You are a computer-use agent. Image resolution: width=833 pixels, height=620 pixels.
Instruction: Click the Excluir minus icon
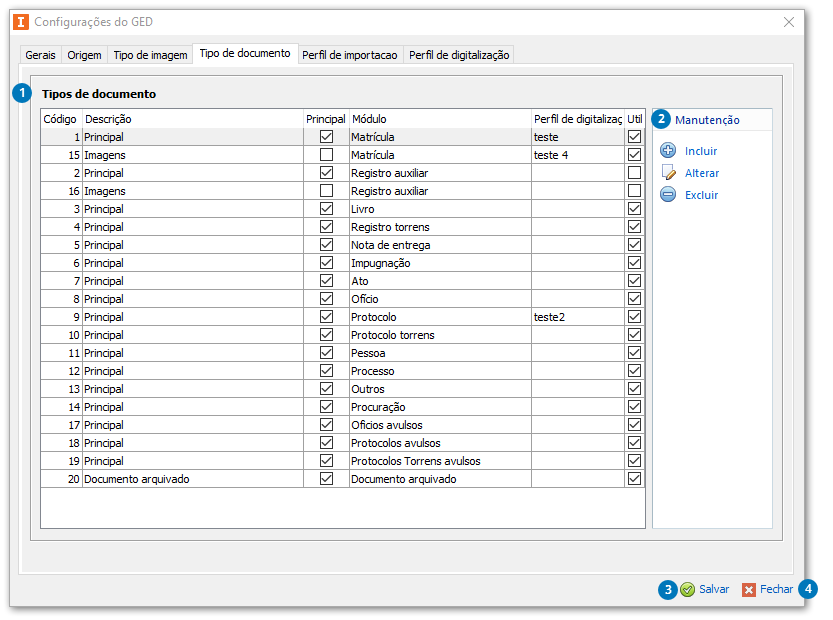click(668, 195)
